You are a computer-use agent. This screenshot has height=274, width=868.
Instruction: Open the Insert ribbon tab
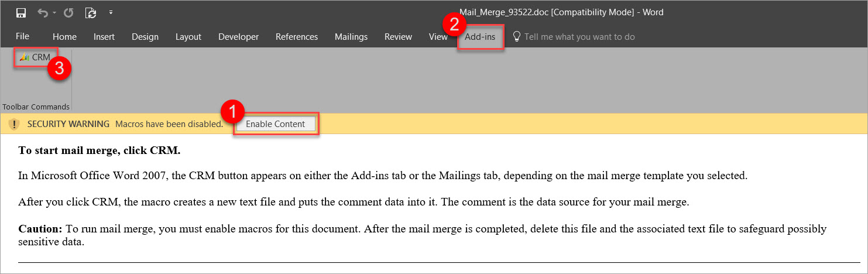click(x=104, y=36)
